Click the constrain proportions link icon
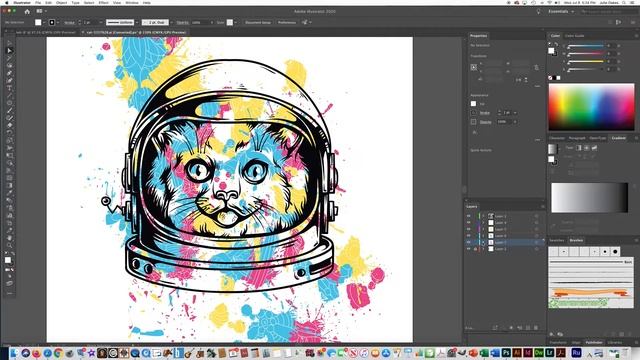Screen dimensions: 640x360 536,67
